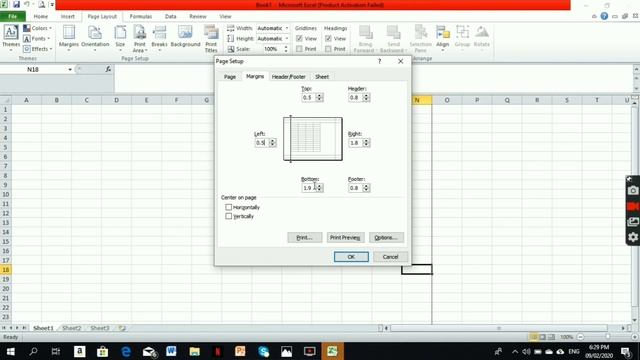640x360 pixels.
Task: Toggle the Gridlines Print checkbox
Action: [x=299, y=49]
